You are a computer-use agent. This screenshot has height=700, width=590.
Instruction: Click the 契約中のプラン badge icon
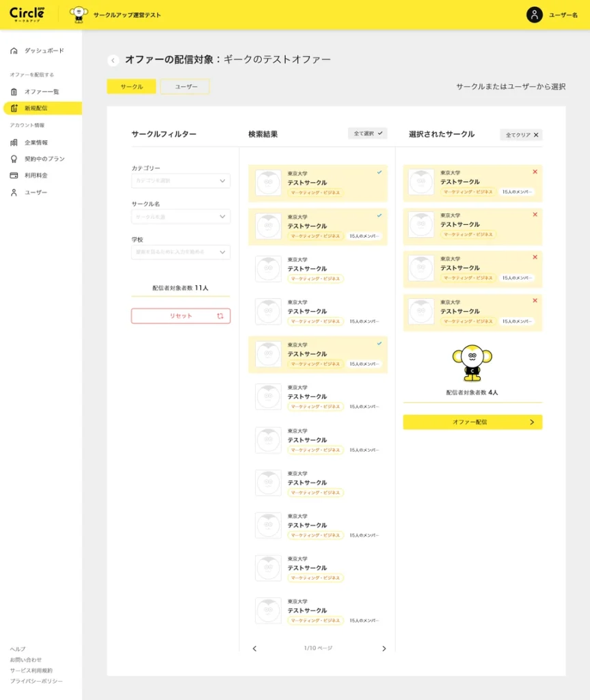pyautogui.click(x=14, y=159)
